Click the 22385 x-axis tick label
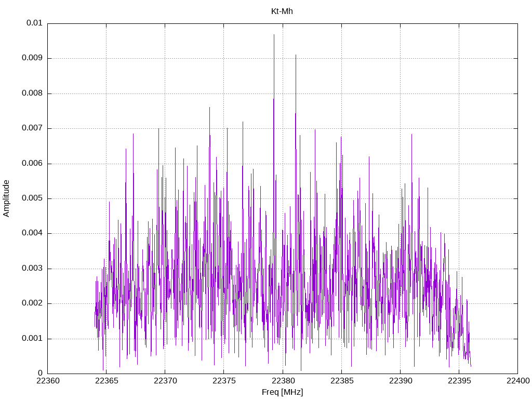Image resolution: width=532 pixels, height=399 pixels. [x=342, y=381]
